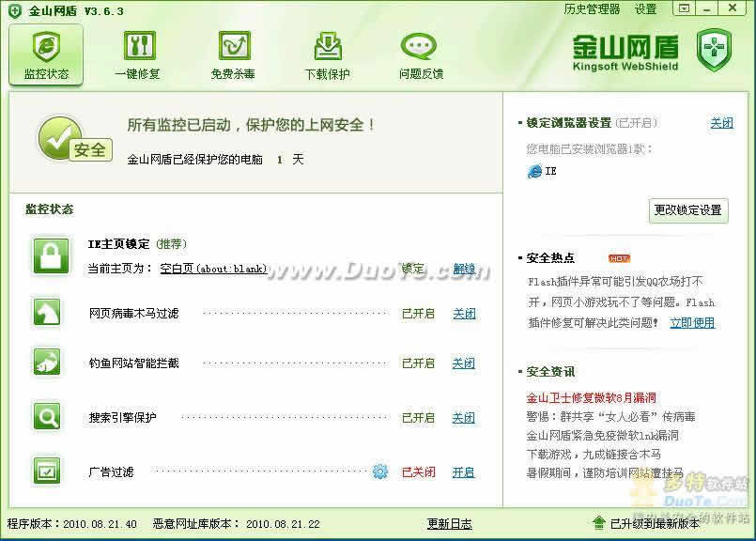Click the 广告过滤 label text
Viewport: 756px width, 541px height.
(112, 472)
